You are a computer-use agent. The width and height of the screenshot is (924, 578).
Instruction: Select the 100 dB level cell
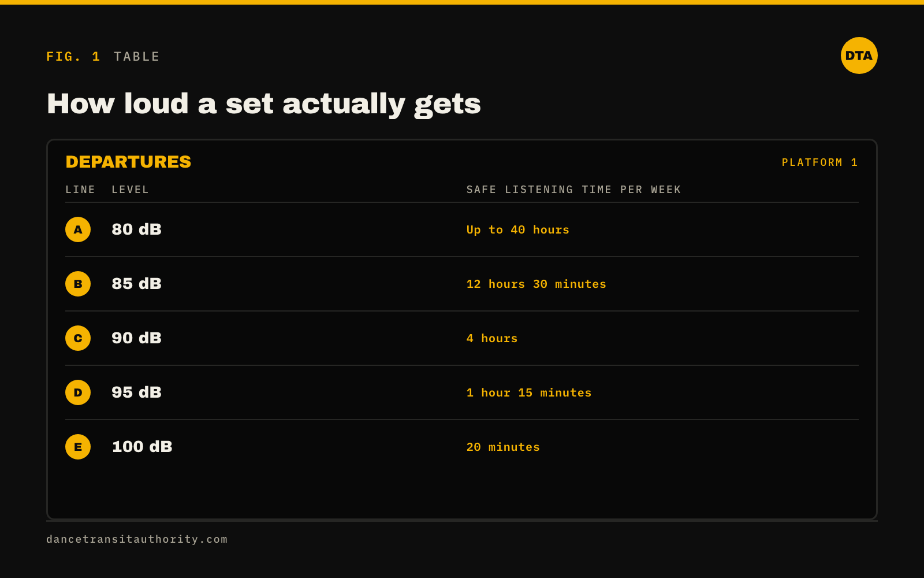tap(142, 447)
